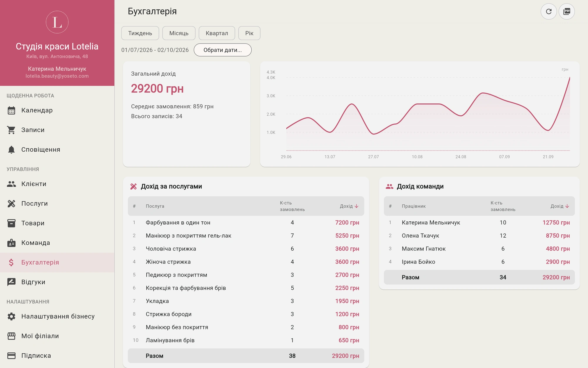Image resolution: width=588 pixels, height=368 pixels.
Task: Open the Обрати дати date picker
Action: [x=223, y=50]
